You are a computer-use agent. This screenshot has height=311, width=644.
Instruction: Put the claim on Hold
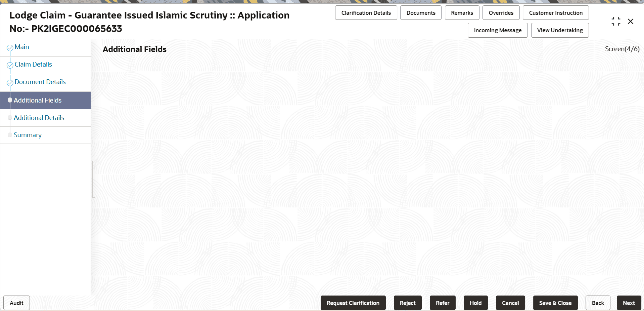475,303
